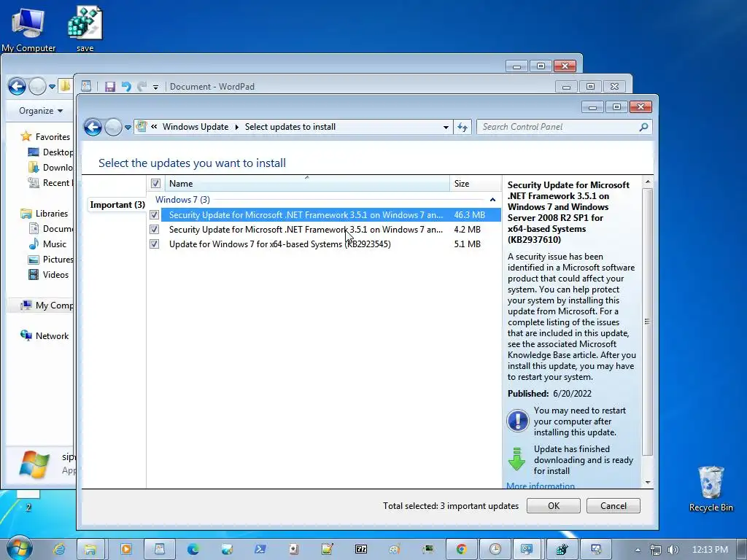Refresh the Windows Update address bar

[462, 127]
